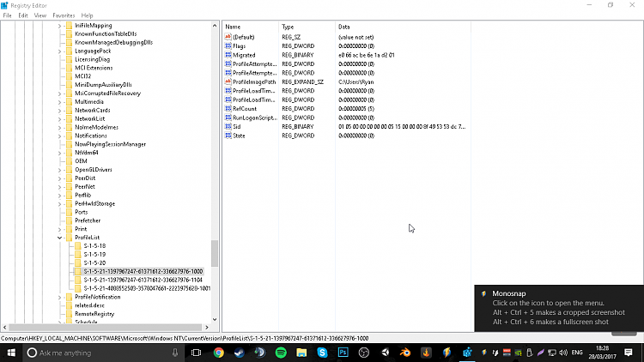Screen dimensions: 644x362
Task: Expand the LanguagePack key
Action: [59, 51]
